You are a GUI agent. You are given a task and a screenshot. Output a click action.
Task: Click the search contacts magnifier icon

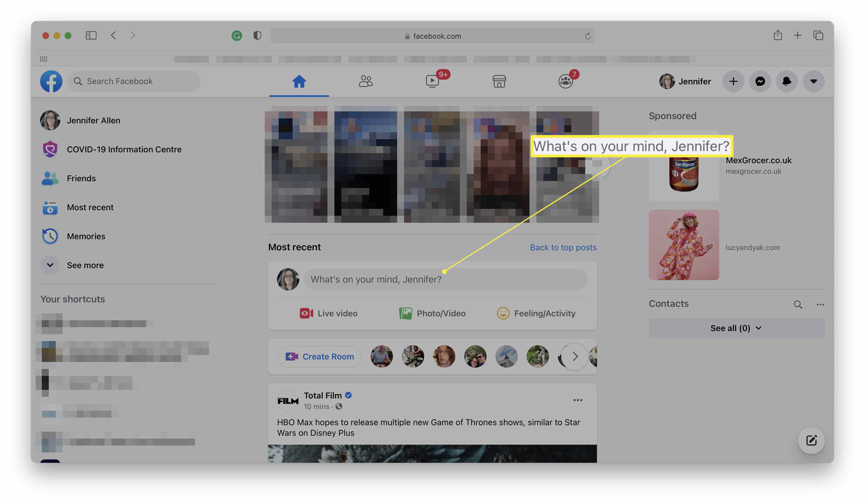798,304
